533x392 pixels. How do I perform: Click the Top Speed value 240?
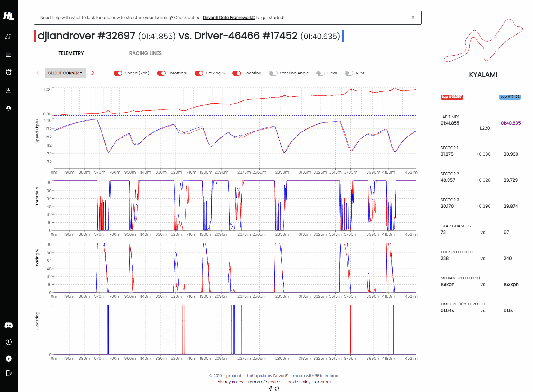pos(508,258)
